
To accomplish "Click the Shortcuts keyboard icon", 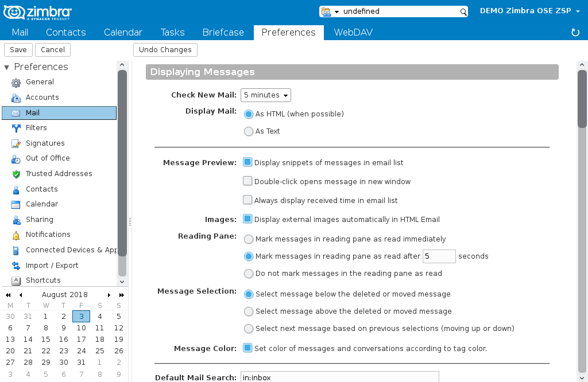I will tap(16, 280).
